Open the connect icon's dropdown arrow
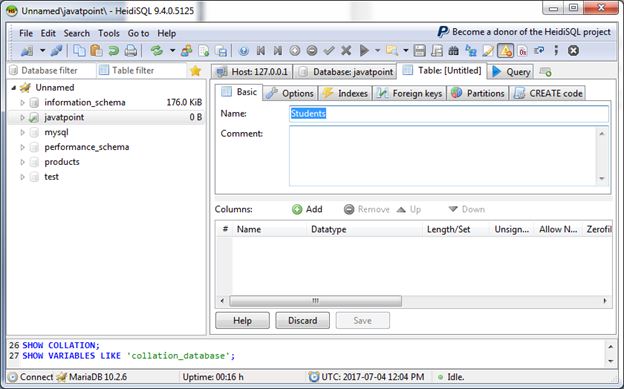Viewport: 624px width, 389px height. [42, 51]
